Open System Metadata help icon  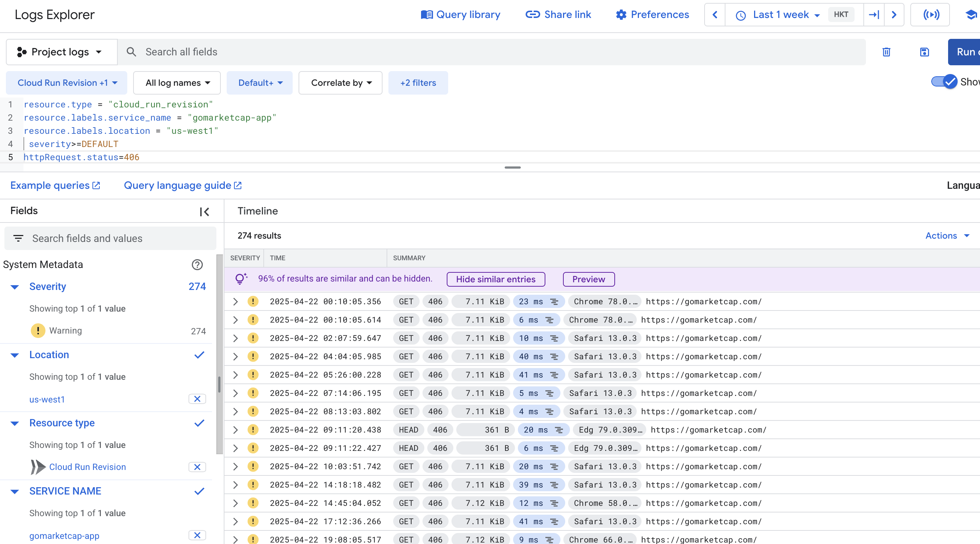tap(197, 265)
